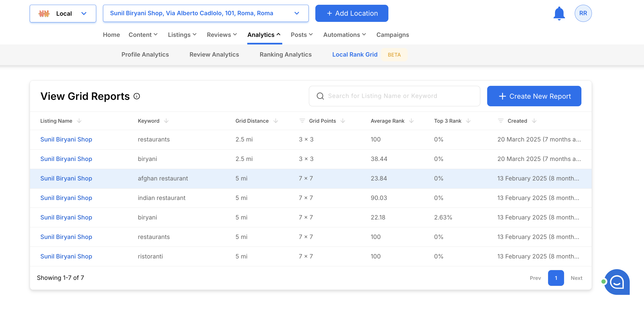Screen dimensions: 644x321
Task: Switch to the Ranking Analytics tab
Action: tap(285, 54)
